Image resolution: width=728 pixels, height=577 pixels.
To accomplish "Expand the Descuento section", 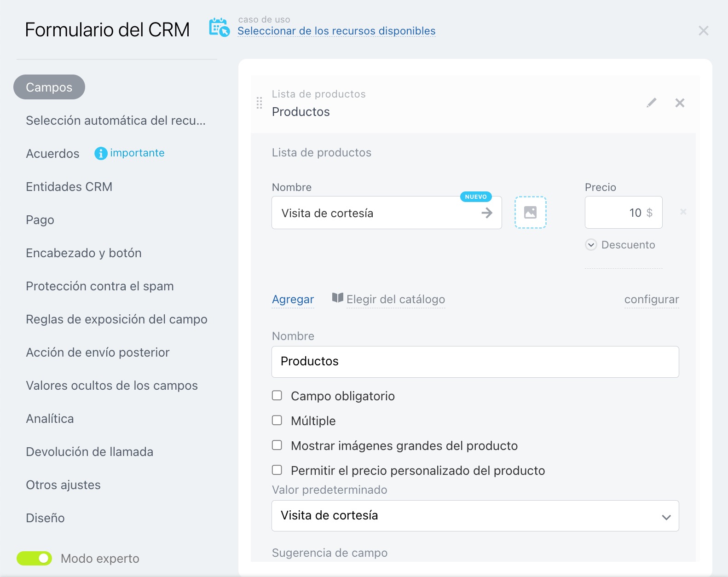I will coord(591,245).
